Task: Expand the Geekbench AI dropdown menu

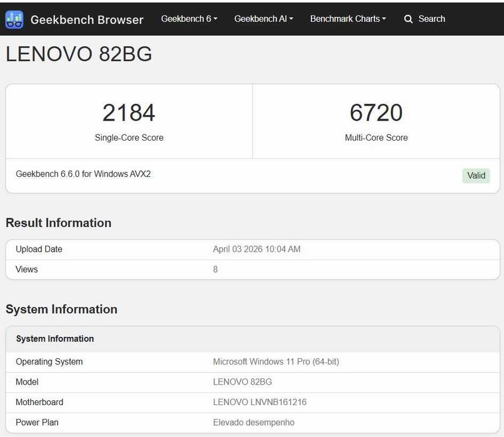Action: point(264,19)
